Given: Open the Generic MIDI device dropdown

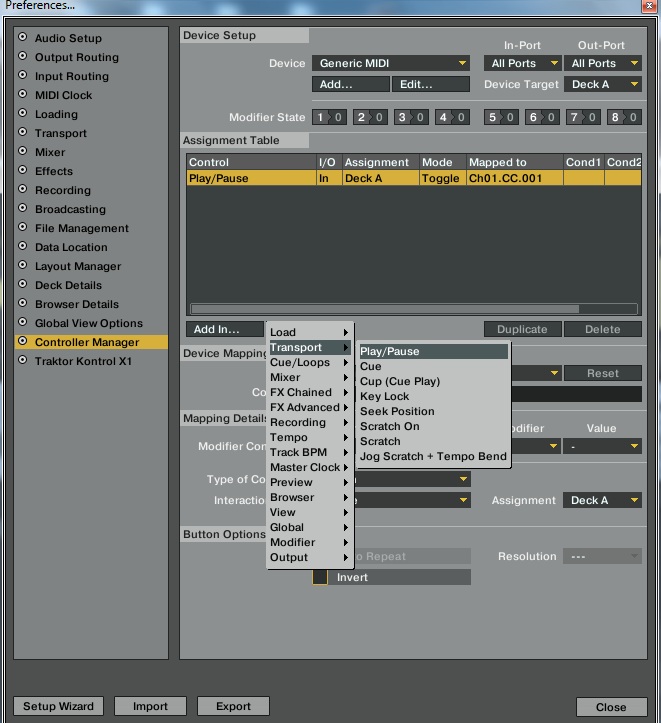Looking at the screenshot, I should coord(391,63).
